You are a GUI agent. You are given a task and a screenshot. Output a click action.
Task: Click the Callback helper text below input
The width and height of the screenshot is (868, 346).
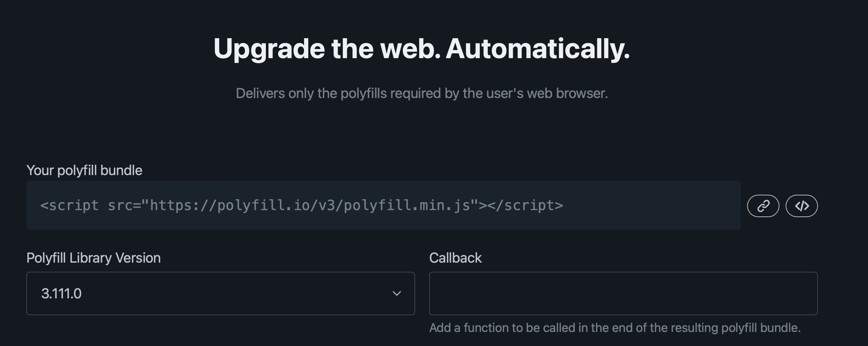coord(615,328)
